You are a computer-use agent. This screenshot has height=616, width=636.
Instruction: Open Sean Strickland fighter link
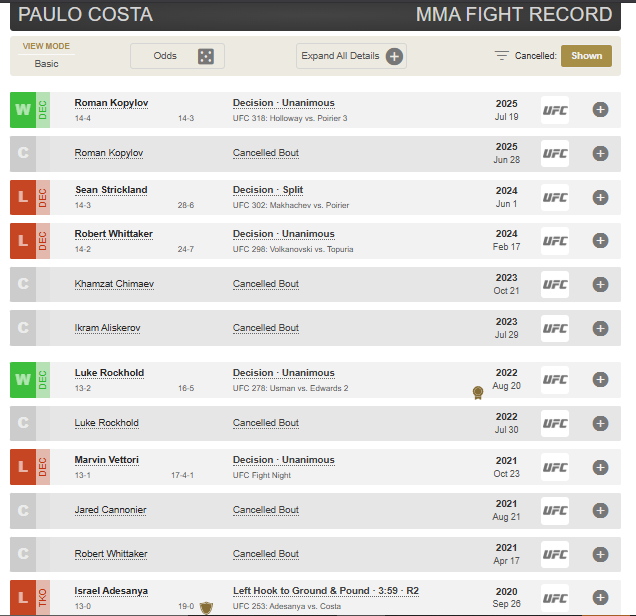click(x=111, y=190)
